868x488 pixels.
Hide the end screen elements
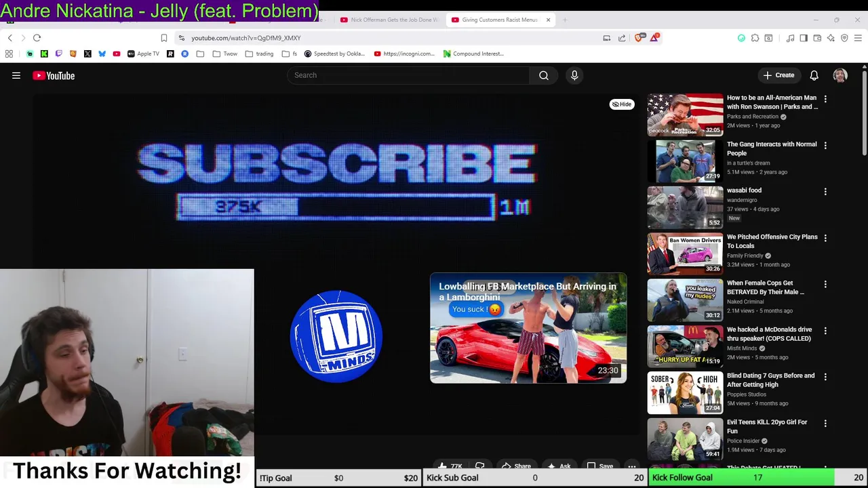point(622,104)
